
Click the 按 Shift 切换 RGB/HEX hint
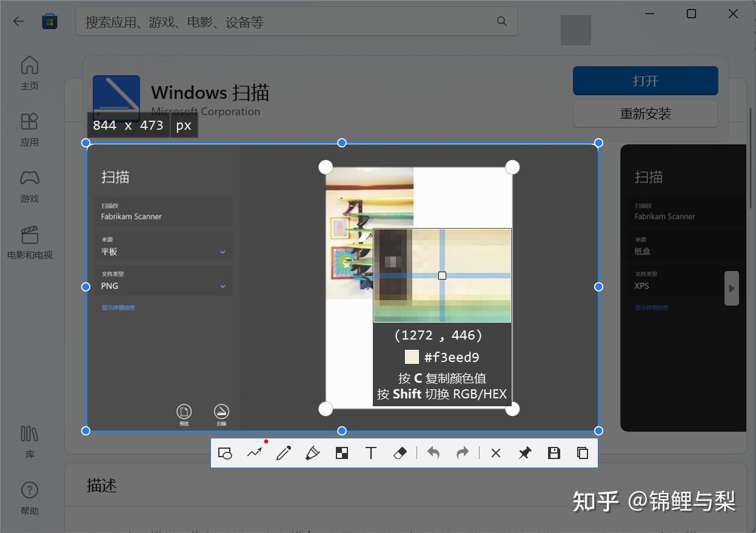click(442, 394)
